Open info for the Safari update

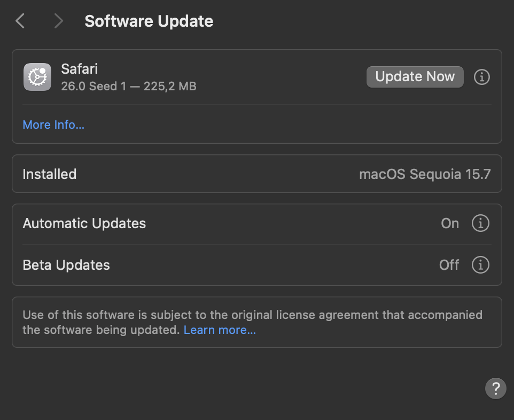pyautogui.click(x=481, y=77)
